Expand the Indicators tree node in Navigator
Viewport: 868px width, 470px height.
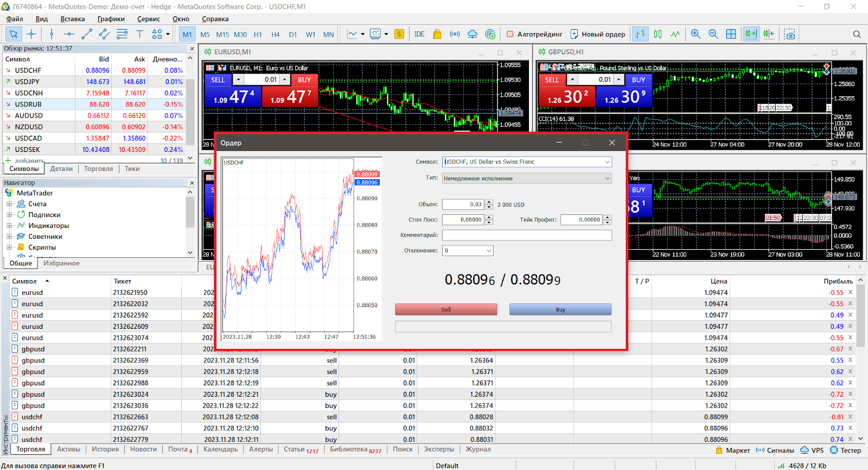click(x=9, y=226)
